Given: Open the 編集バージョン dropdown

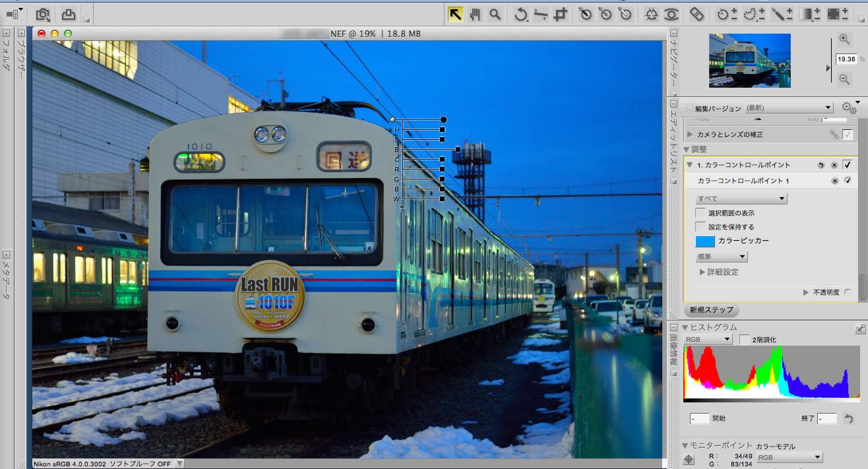Looking at the screenshot, I should click(789, 108).
